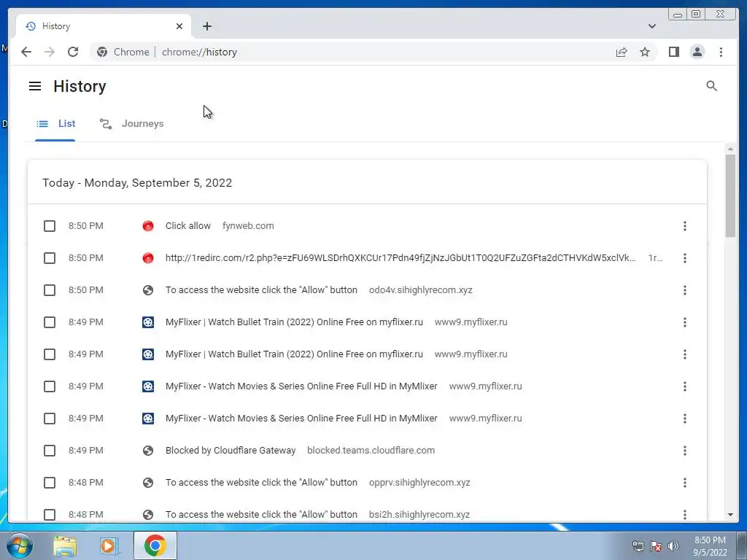This screenshot has height=560, width=747.
Task: Open actions menu for Blocked by Cloudflare Gateway
Action: (684, 451)
